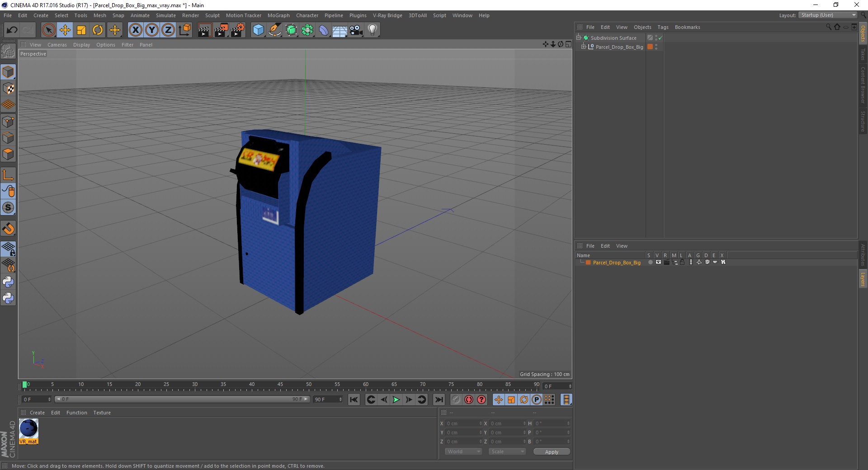Open the V-Ray Bridge menu
The height and width of the screenshot is (470, 868).
387,15
